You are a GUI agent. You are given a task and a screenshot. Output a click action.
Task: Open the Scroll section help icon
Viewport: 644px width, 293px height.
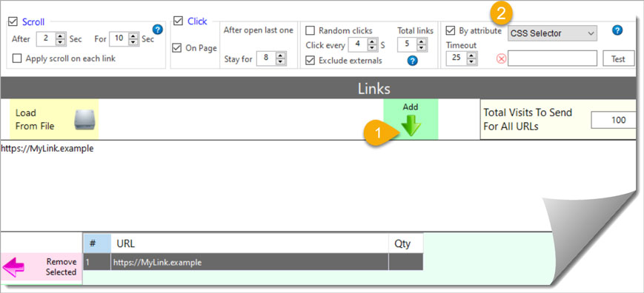coord(157,30)
